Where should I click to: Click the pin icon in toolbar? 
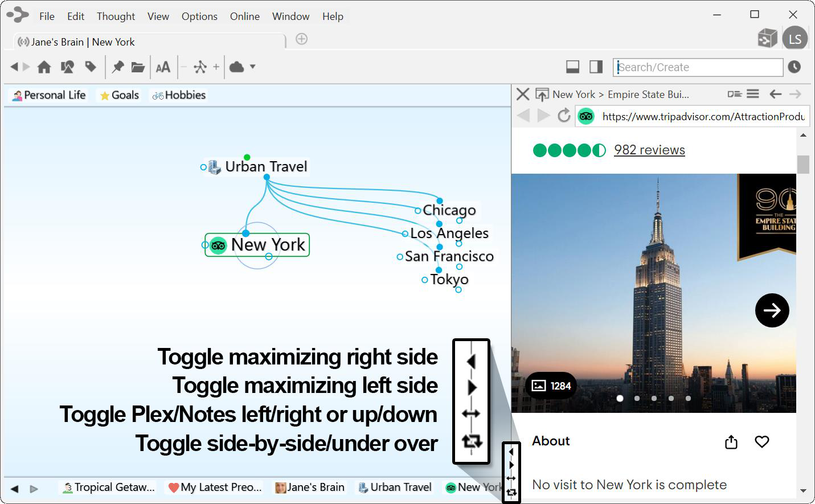coord(118,67)
